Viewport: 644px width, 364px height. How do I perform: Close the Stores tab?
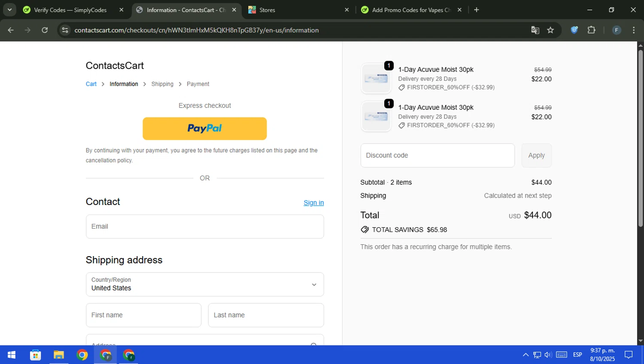(x=347, y=10)
